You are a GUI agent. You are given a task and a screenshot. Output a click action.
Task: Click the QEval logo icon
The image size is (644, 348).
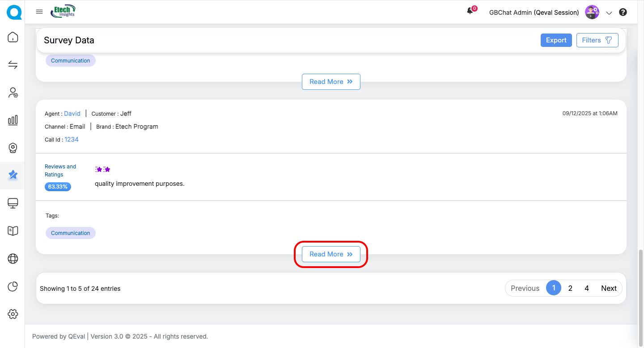click(13, 12)
